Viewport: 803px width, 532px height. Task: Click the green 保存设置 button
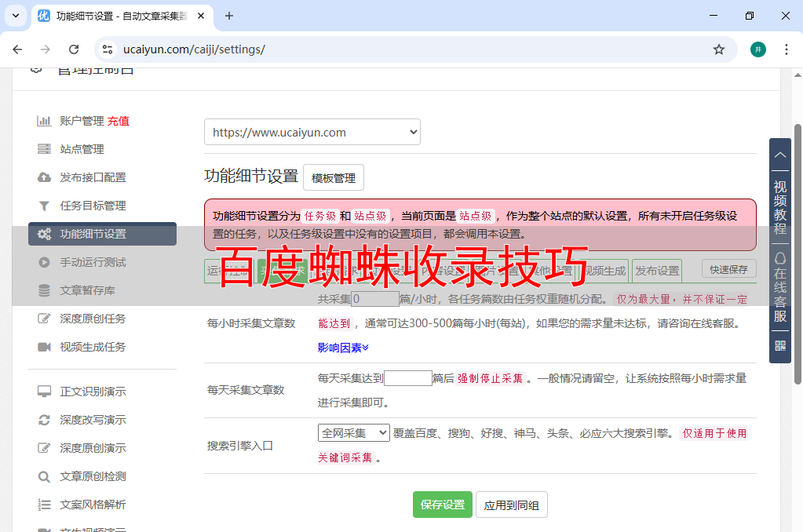(443, 505)
